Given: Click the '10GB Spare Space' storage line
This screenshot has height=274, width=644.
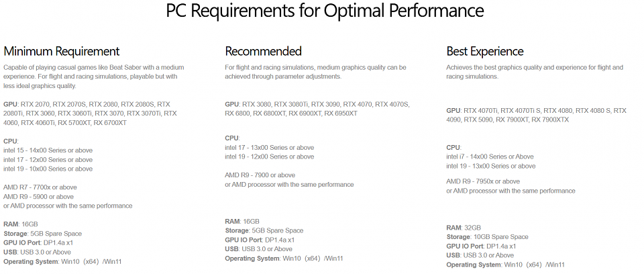Looking at the screenshot, I should pyautogui.click(x=488, y=237).
